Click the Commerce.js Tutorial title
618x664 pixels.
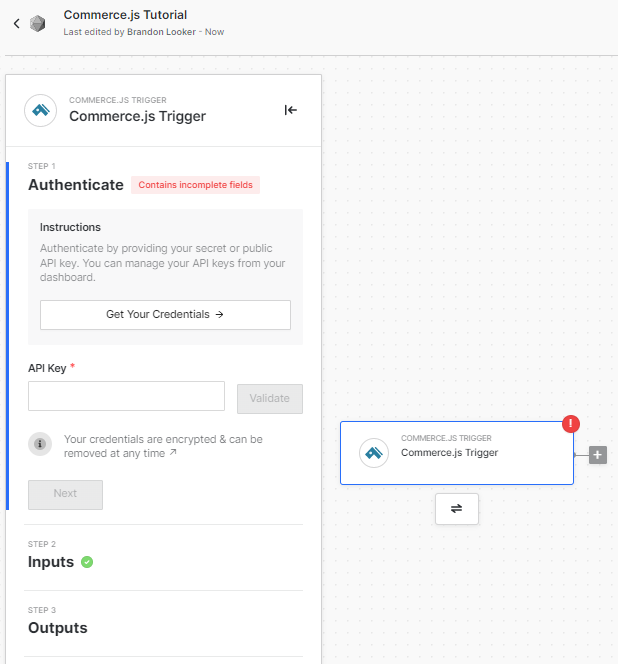point(125,15)
